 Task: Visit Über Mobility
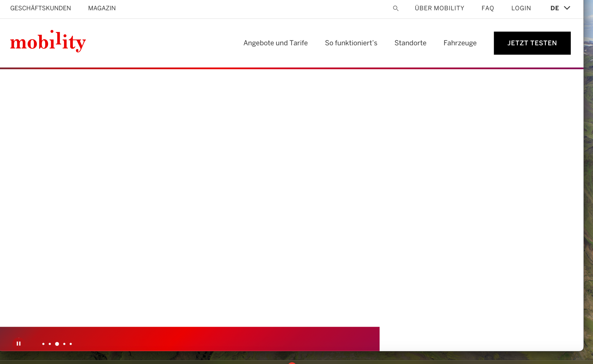pos(439,8)
